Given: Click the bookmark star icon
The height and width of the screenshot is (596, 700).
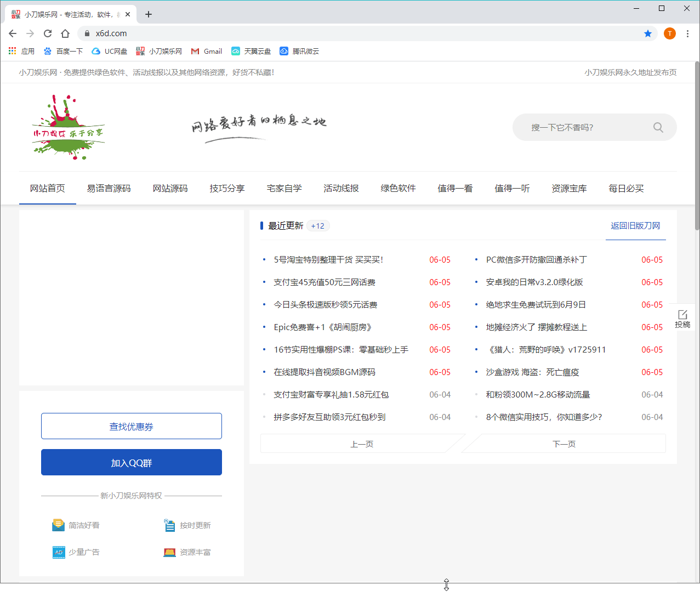Looking at the screenshot, I should coord(648,33).
